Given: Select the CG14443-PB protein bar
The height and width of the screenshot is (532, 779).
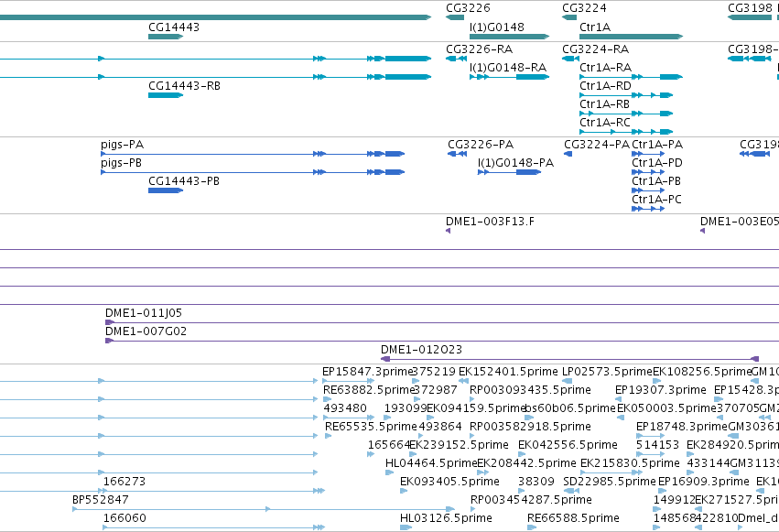Looking at the screenshot, I should 166,190.
